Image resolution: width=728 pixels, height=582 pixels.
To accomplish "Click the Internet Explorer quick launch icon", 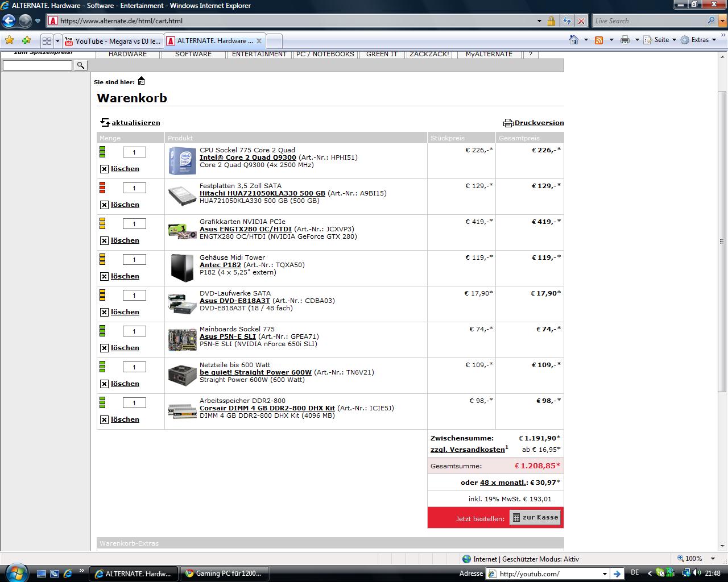I will tap(68, 573).
